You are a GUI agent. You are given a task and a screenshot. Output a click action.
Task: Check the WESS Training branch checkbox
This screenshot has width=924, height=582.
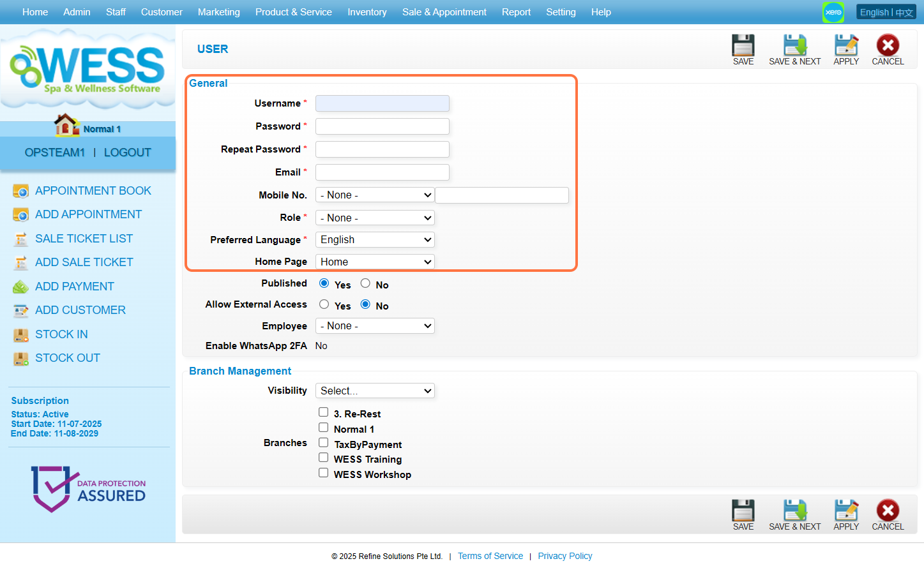pyautogui.click(x=324, y=458)
